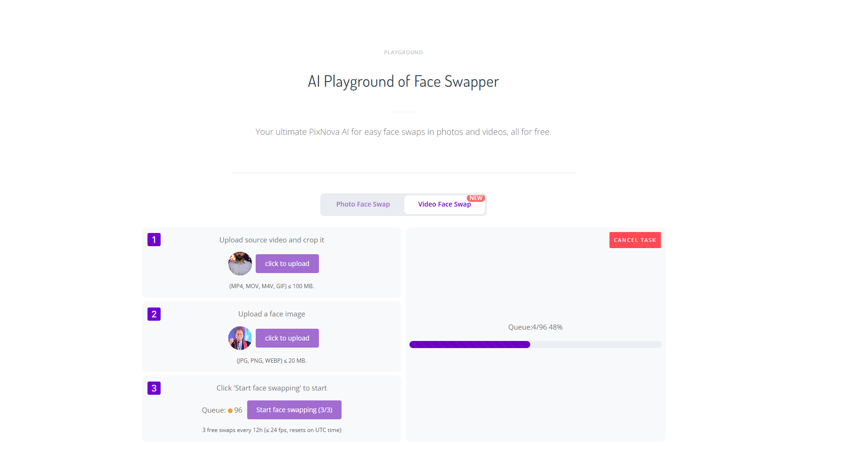The image size is (868, 457).
Task: Click the step 3 number badge
Action: point(154,388)
